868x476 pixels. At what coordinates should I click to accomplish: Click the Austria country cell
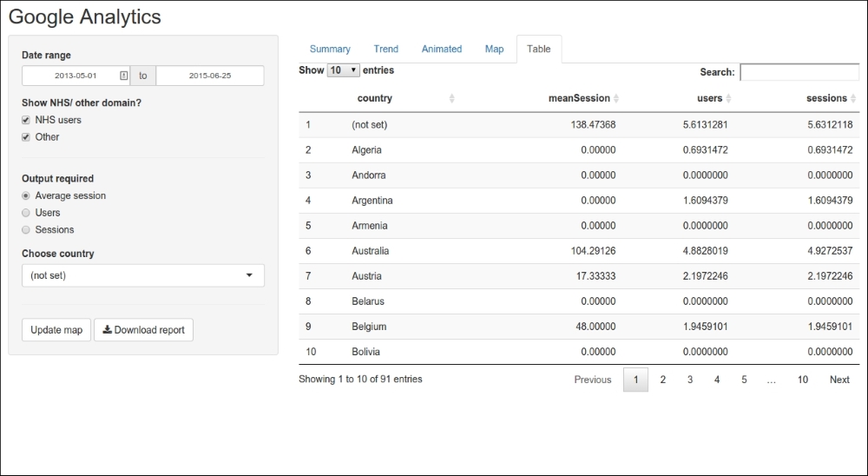pos(366,276)
